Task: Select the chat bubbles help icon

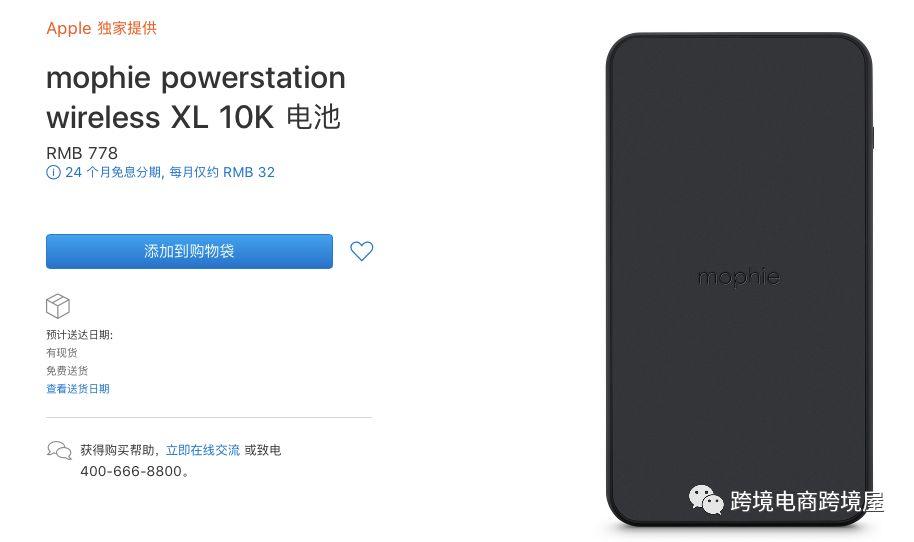Action: [59, 451]
